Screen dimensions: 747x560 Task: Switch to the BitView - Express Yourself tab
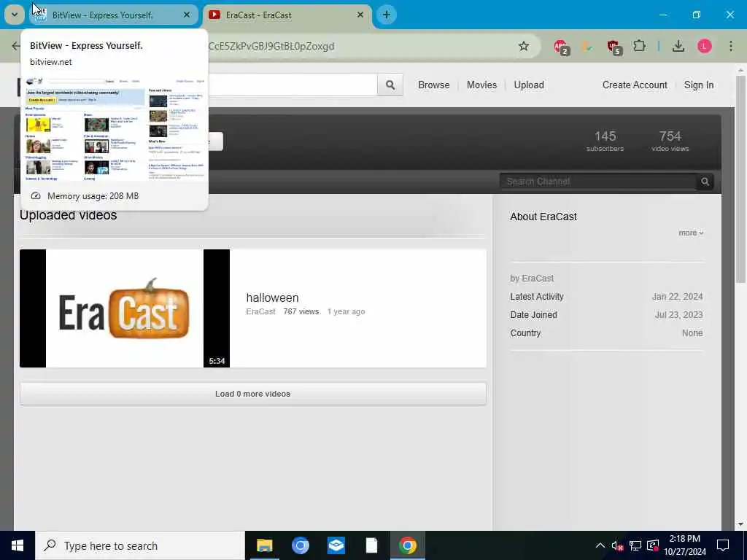(x=113, y=15)
